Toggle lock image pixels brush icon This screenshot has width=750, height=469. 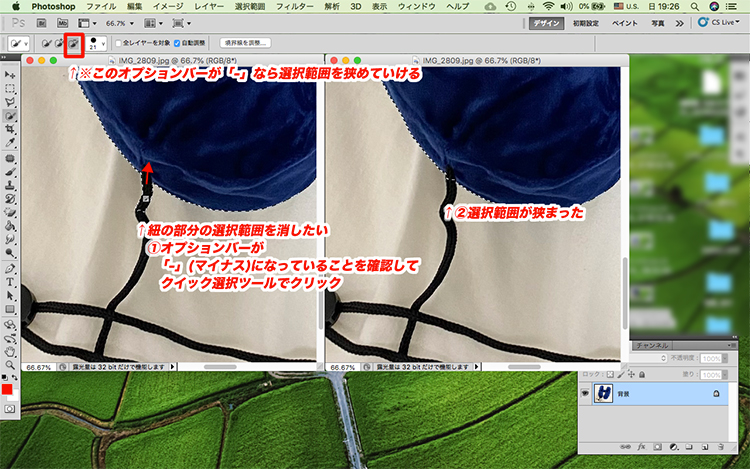point(621,375)
